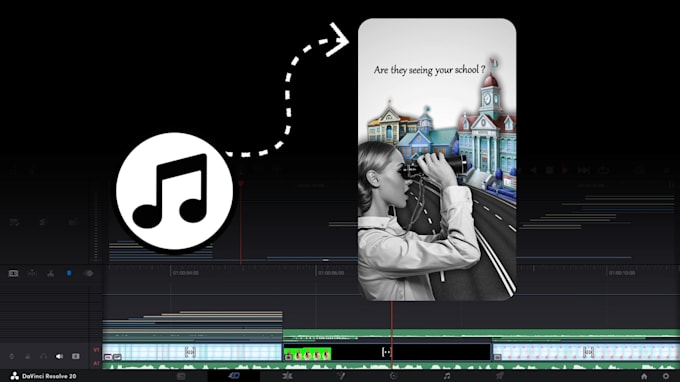Click the trim handle on first clip
Viewport: 680px width, 382px height.
tap(190, 352)
